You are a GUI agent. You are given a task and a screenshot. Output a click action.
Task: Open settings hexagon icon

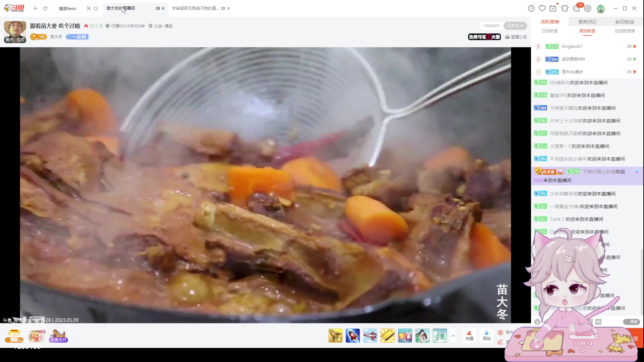tap(588, 8)
